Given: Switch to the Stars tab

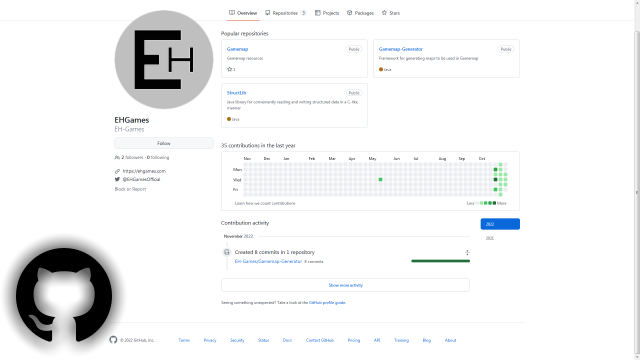Looking at the screenshot, I should click(x=391, y=13).
